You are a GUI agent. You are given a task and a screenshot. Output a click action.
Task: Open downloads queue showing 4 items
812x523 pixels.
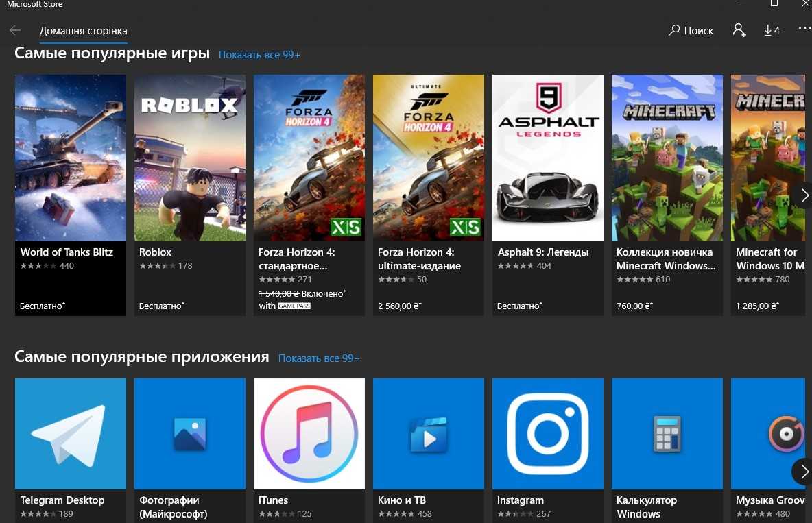pos(772,31)
